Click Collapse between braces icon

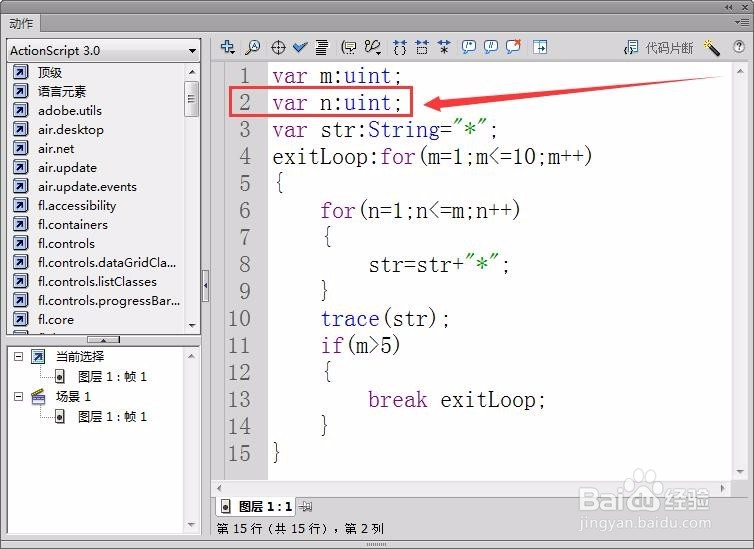pyautogui.click(x=400, y=47)
